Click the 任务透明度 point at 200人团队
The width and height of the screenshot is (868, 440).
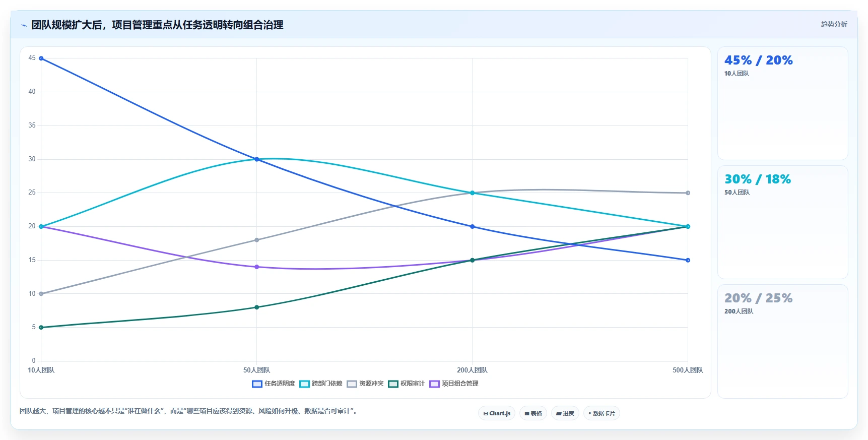coord(472,227)
